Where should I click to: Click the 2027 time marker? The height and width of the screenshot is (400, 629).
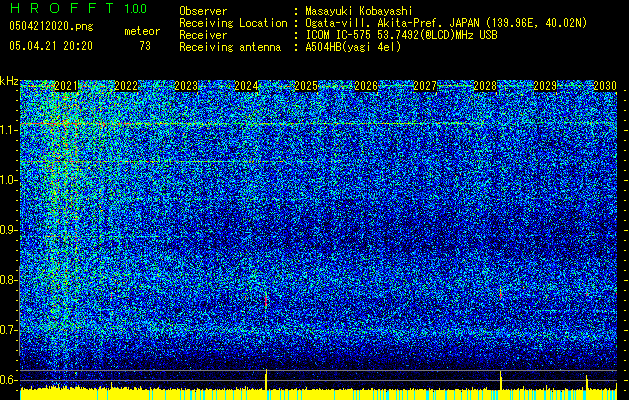click(425, 86)
